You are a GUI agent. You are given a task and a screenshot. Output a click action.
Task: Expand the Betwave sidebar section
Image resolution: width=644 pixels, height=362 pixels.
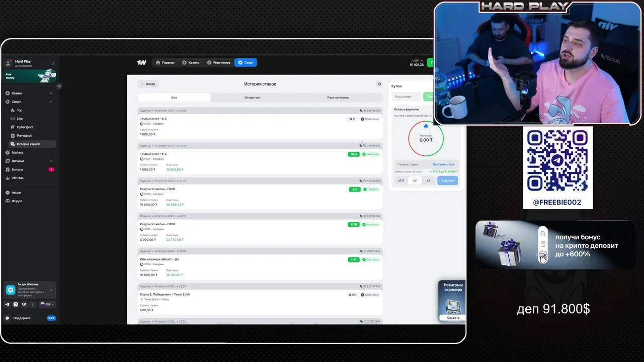click(x=29, y=161)
